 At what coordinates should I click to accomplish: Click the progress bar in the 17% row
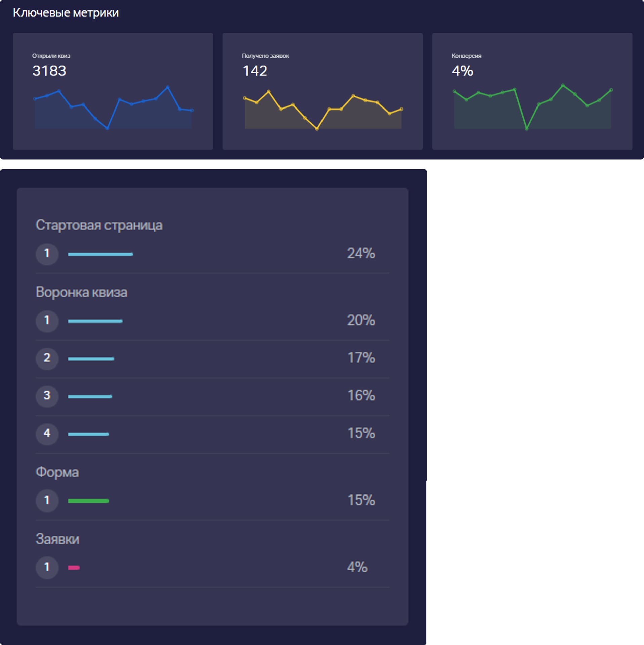tap(91, 359)
